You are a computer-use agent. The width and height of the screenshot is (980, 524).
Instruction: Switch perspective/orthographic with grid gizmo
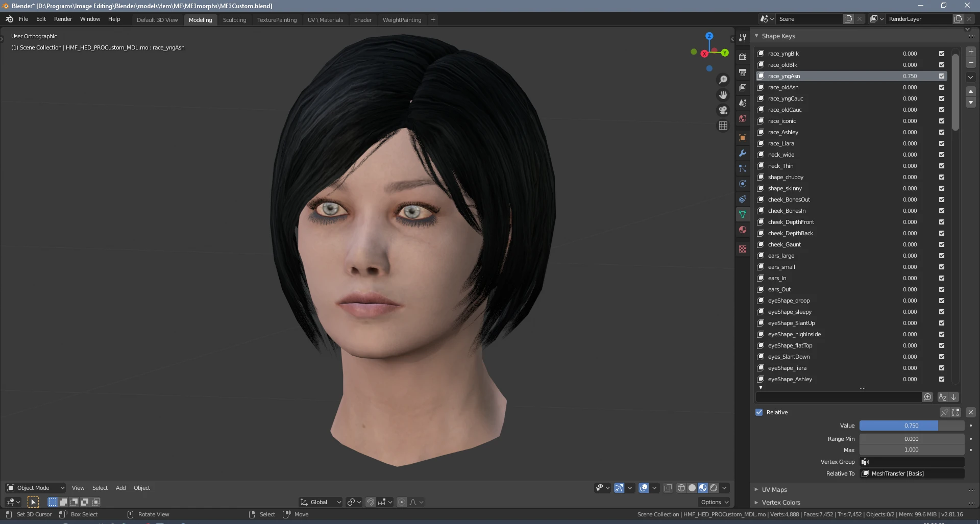point(723,126)
